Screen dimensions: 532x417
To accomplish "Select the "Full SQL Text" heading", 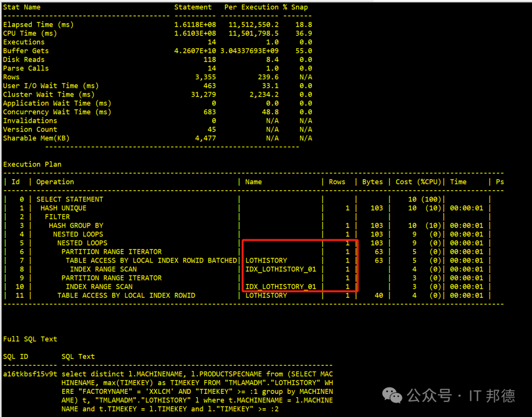I will [x=30, y=339].
